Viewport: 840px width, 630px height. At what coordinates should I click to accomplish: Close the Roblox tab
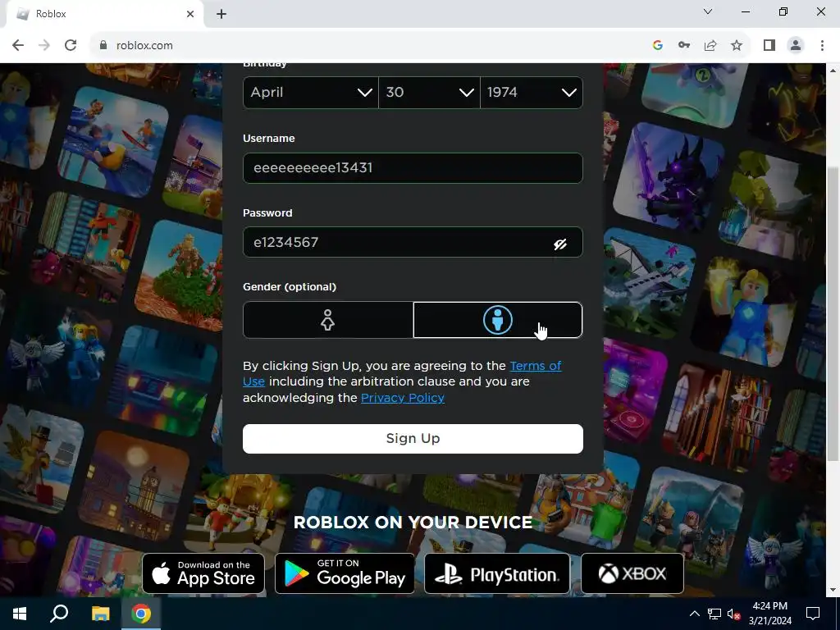tap(190, 14)
